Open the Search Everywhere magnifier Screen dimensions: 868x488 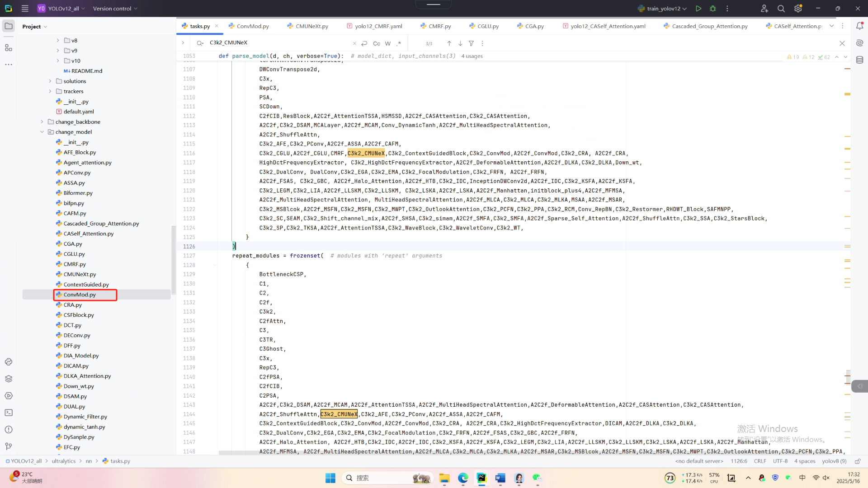(781, 9)
